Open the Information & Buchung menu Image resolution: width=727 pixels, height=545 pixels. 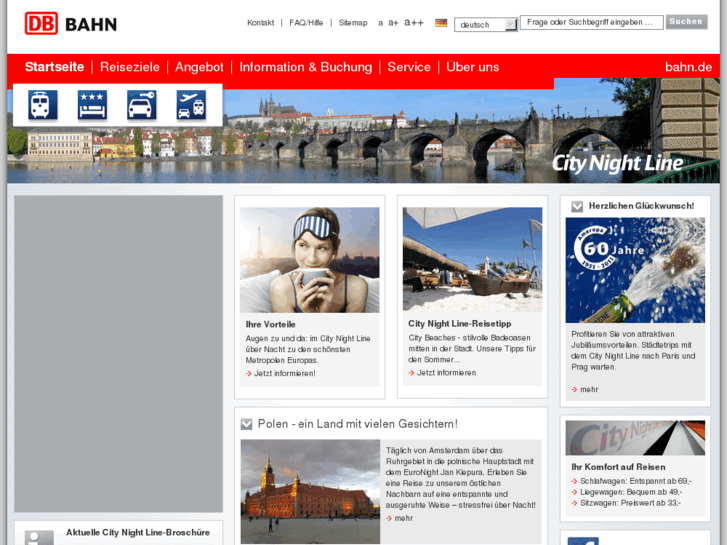306,67
